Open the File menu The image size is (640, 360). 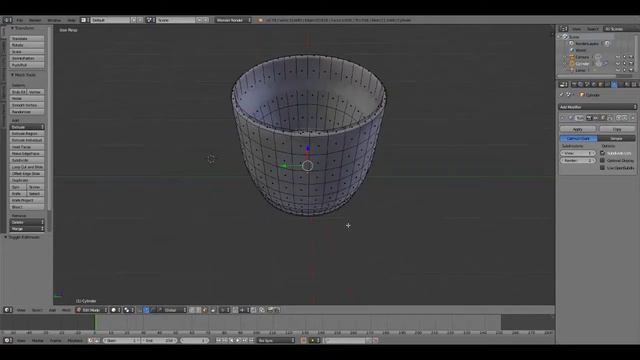click(20, 20)
